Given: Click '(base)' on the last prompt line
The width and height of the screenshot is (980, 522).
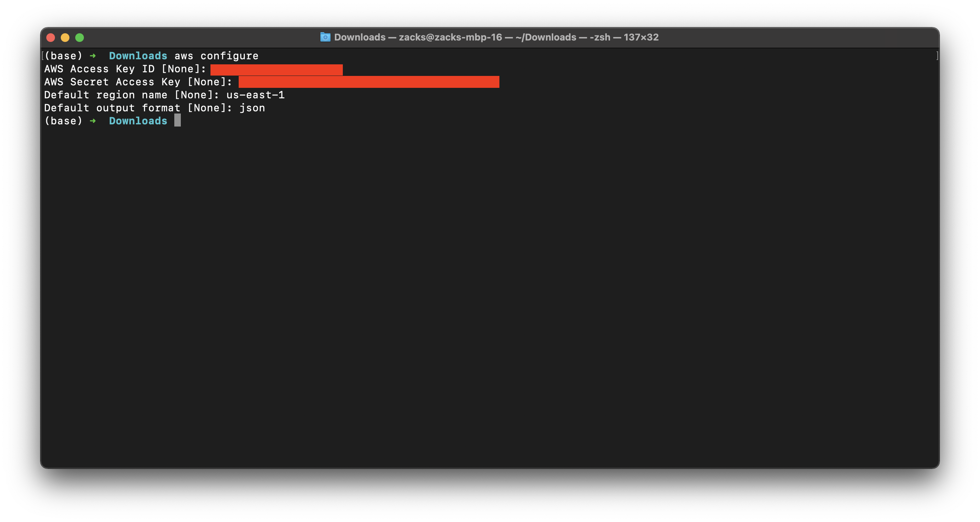Looking at the screenshot, I should 63,121.
